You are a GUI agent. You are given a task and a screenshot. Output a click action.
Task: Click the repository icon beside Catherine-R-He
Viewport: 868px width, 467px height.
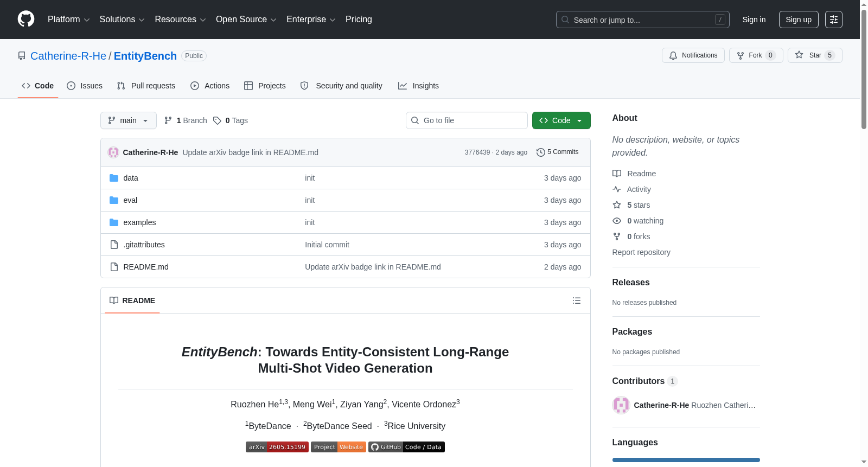point(22,56)
